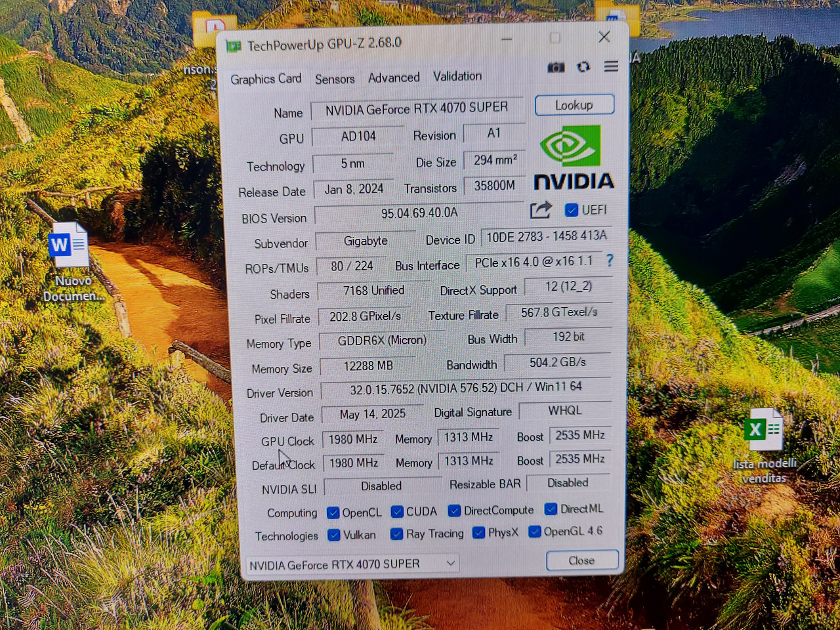
Task: Toggle the DirectML checkbox
Action: 551,509
